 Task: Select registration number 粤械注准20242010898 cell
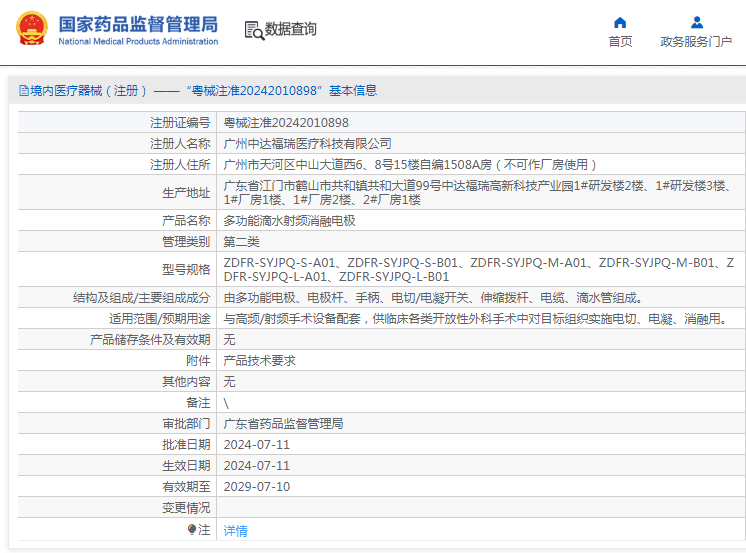[x=286, y=123]
